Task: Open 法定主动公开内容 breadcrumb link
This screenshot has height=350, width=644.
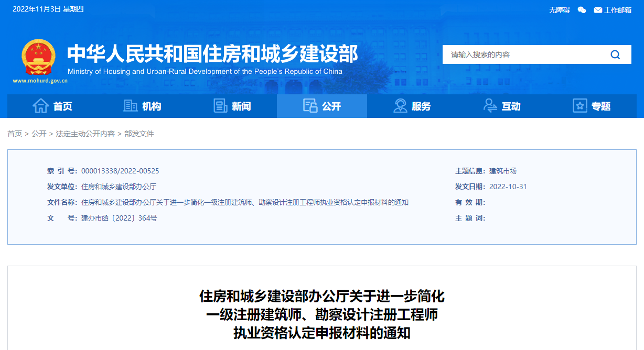Action: tap(85, 134)
